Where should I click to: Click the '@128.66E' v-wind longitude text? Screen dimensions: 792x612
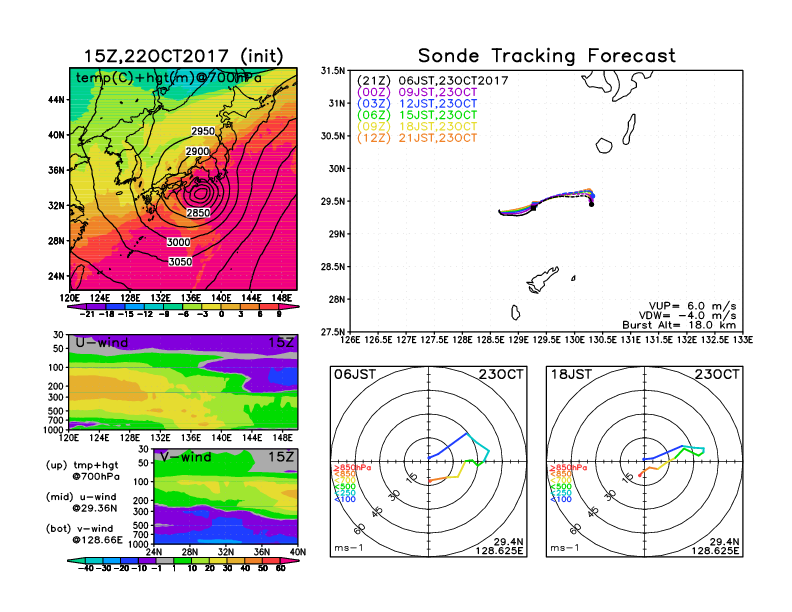point(97,540)
